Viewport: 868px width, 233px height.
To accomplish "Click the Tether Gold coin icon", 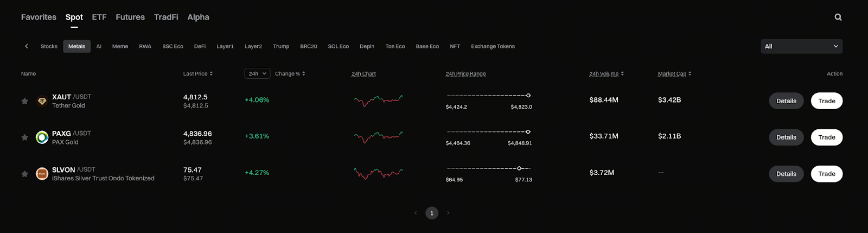I will point(42,101).
